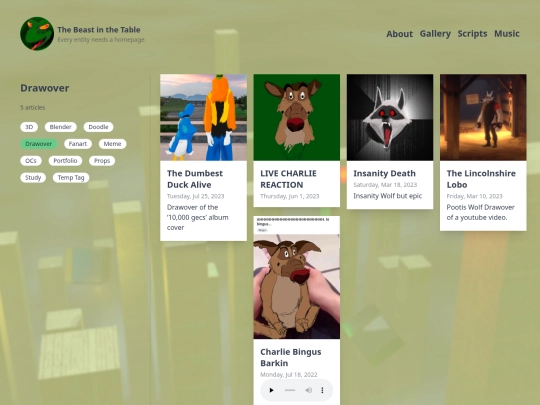Click 'Insanity Wolf but epic' description
The image size is (540, 405).
pos(387,196)
